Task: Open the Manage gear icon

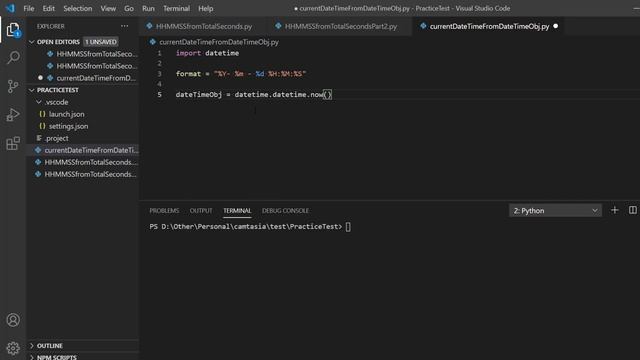Action: point(13,348)
